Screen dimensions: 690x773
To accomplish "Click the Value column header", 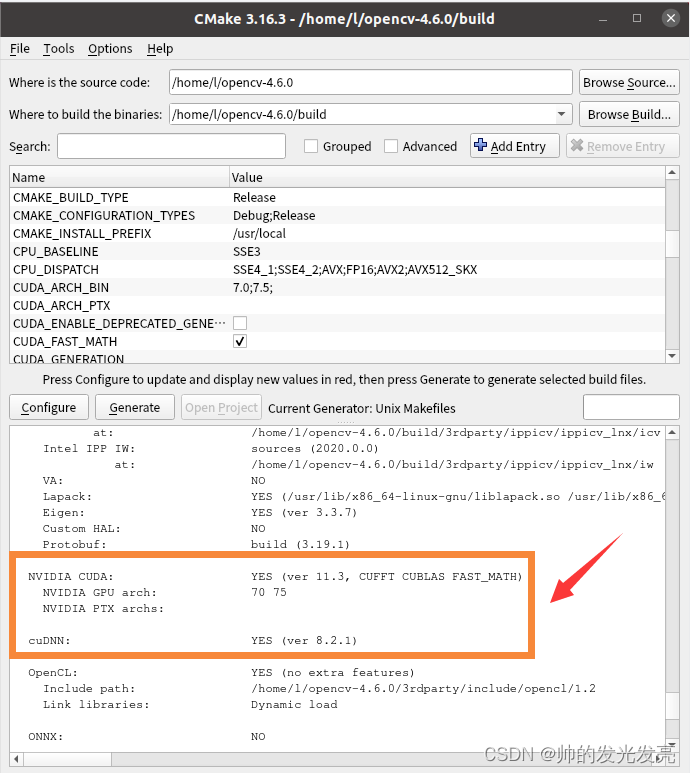I will point(447,177).
